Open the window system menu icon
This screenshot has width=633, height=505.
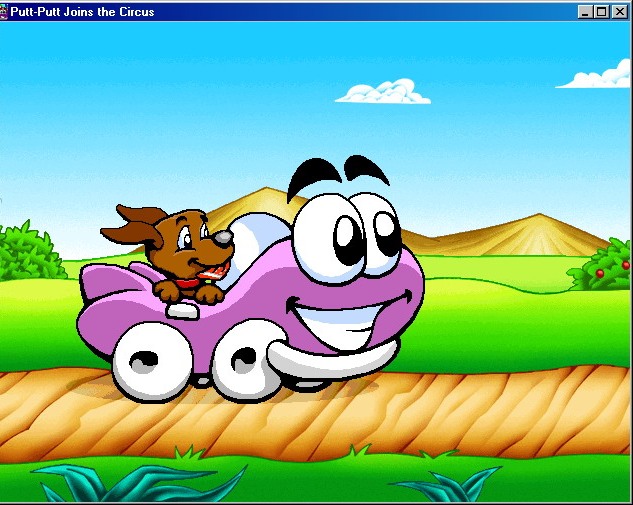[5, 11]
